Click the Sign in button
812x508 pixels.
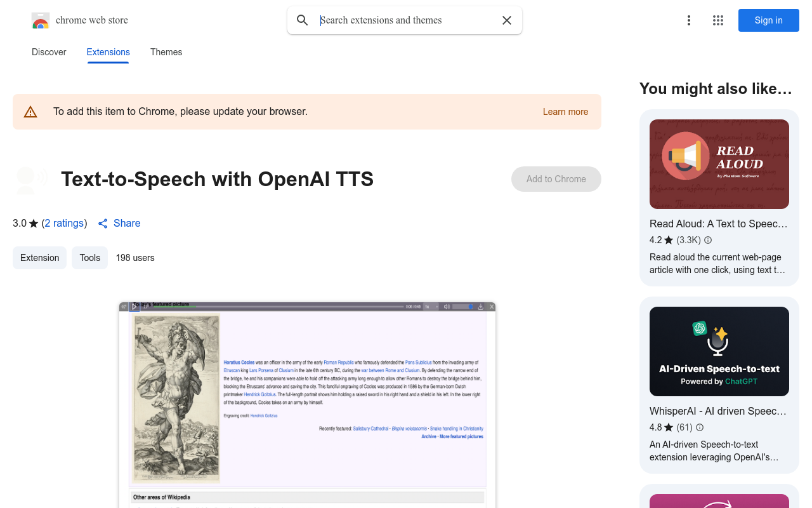769,20
